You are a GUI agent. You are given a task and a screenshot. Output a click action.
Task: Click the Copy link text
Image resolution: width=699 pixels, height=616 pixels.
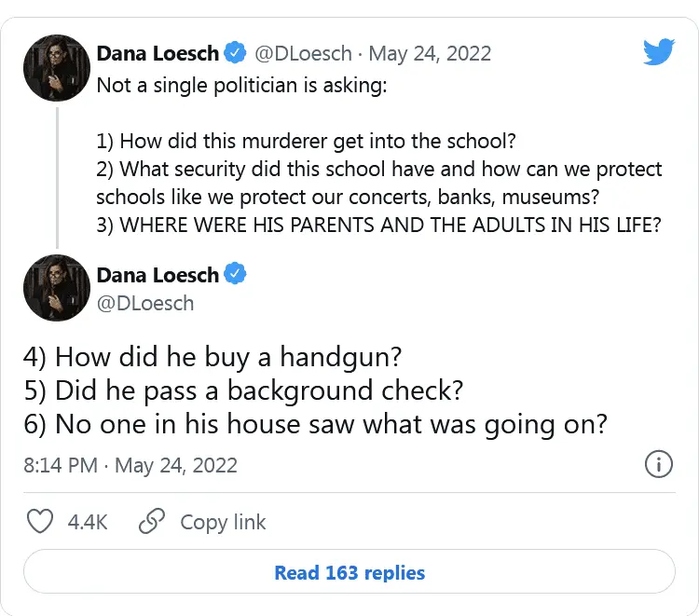click(223, 522)
